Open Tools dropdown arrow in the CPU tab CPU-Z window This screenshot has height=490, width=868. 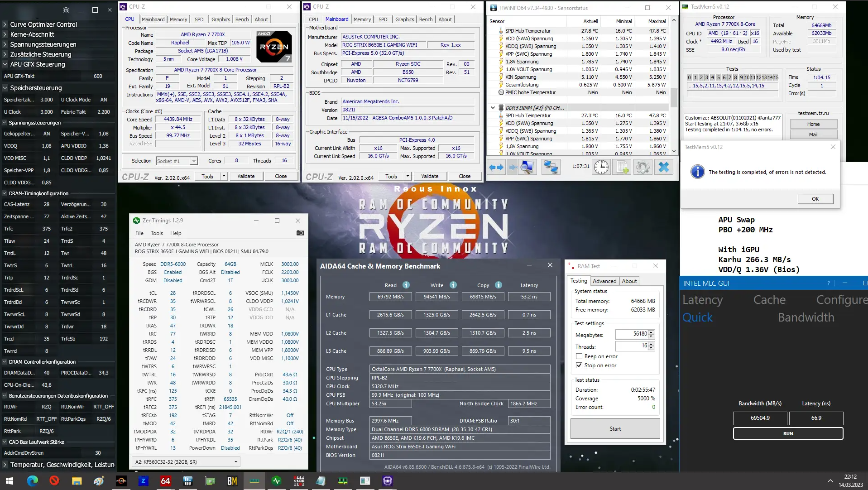click(224, 176)
